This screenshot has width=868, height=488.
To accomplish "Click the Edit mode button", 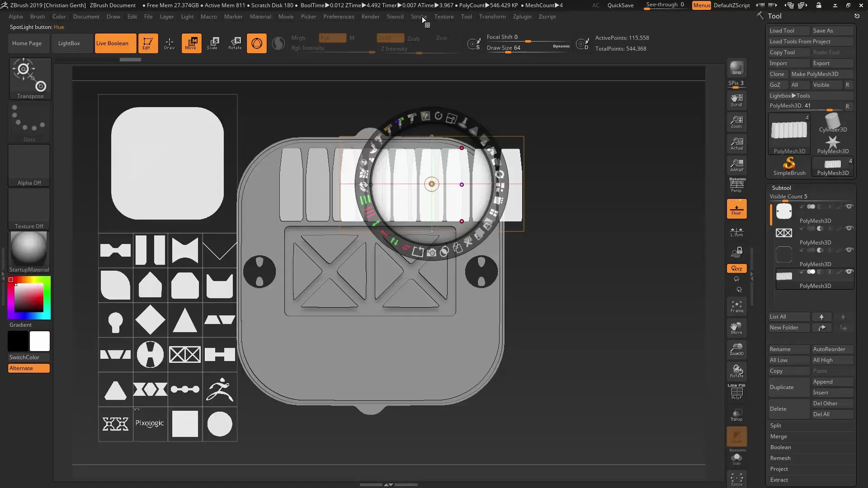I will [x=148, y=43].
